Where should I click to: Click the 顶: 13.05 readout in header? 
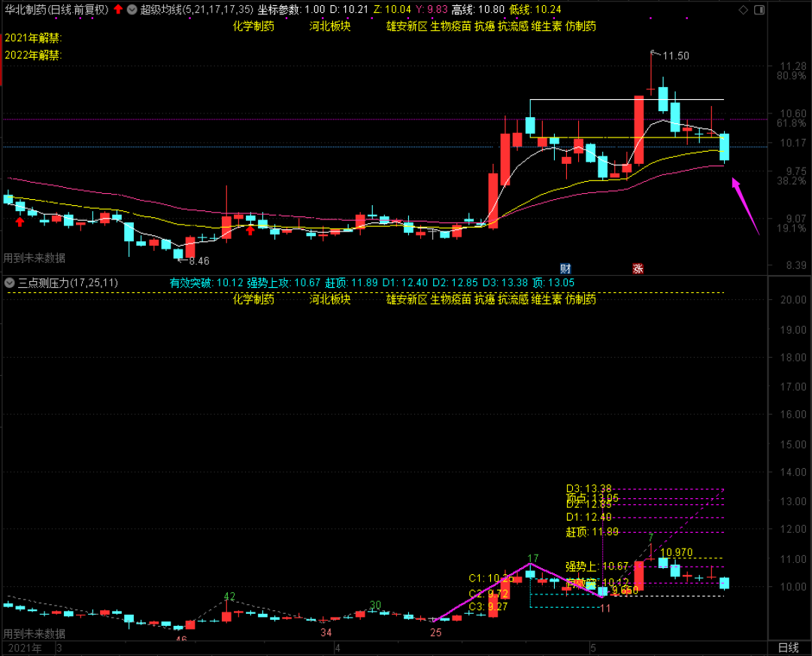tap(553, 283)
